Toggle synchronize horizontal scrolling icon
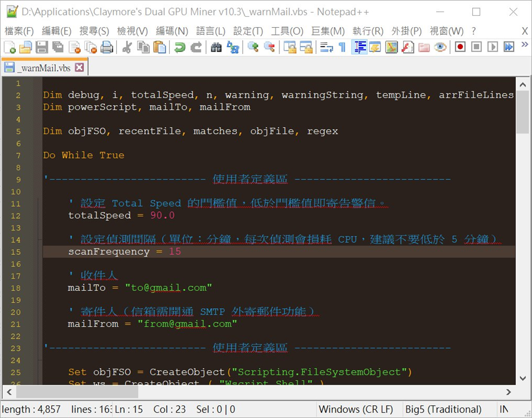 [306, 47]
